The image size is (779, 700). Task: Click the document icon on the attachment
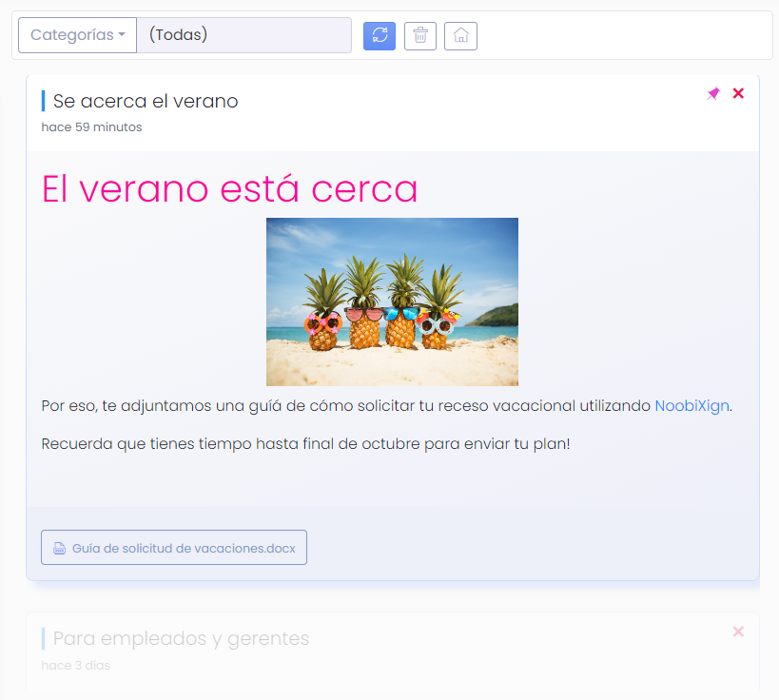click(x=59, y=548)
